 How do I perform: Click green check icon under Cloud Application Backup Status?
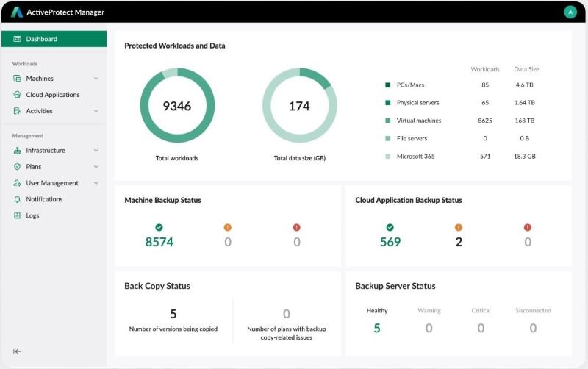tap(390, 227)
